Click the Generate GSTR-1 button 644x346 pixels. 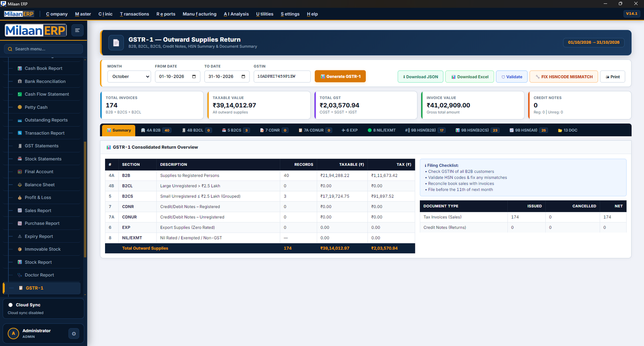pyautogui.click(x=340, y=76)
